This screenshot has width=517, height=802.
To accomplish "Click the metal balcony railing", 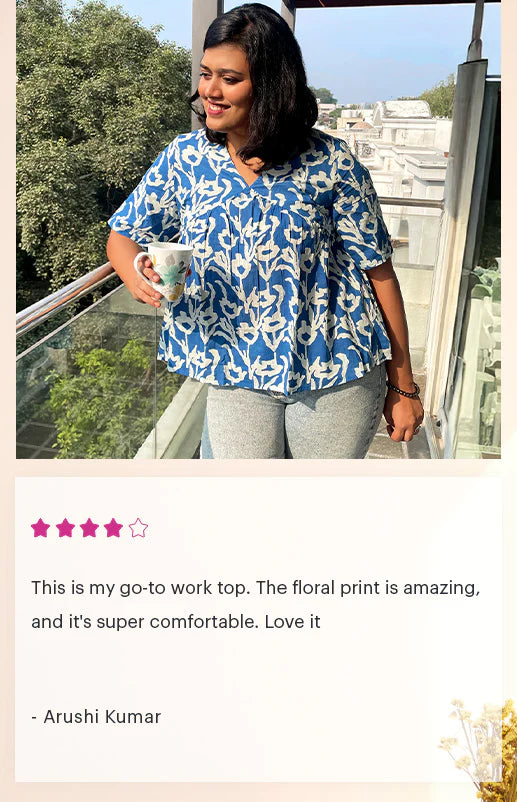I will [x=64, y=299].
